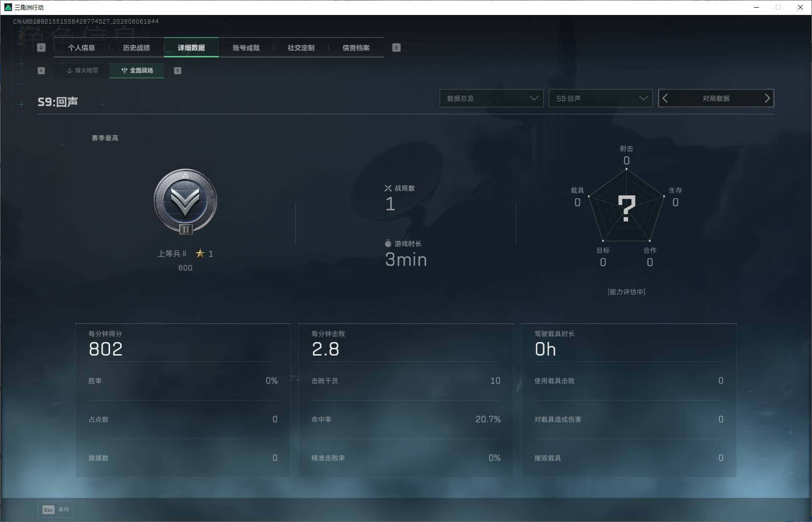This screenshot has width=812, height=522.
Task: Click the [能力评估中] status text
Action: pyautogui.click(x=627, y=292)
